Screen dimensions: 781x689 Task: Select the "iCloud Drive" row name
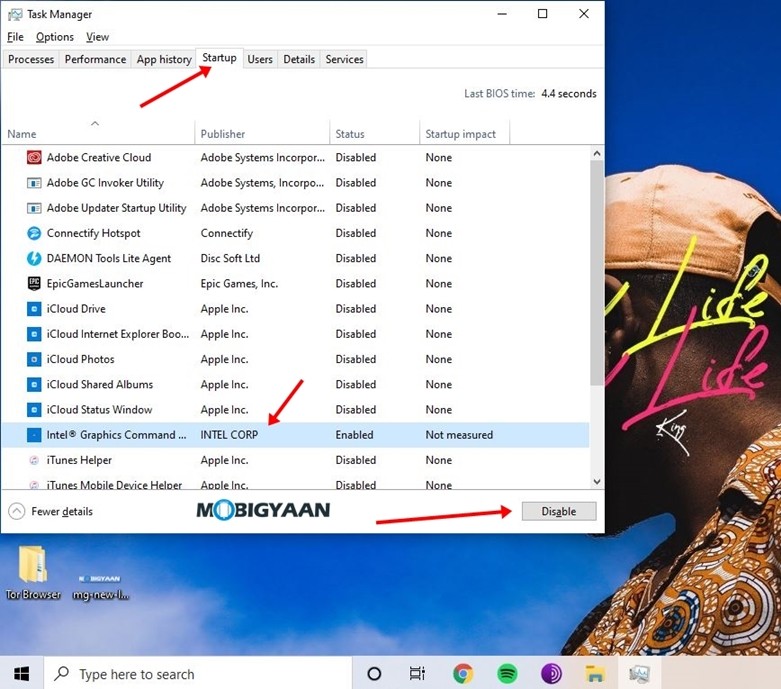[76, 309]
